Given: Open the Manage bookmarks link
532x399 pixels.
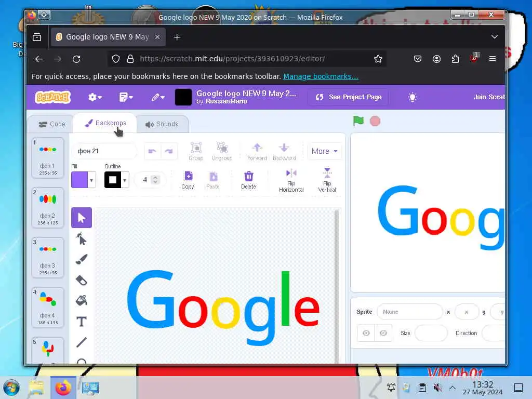Looking at the screenshot, I should pos(321,76).
